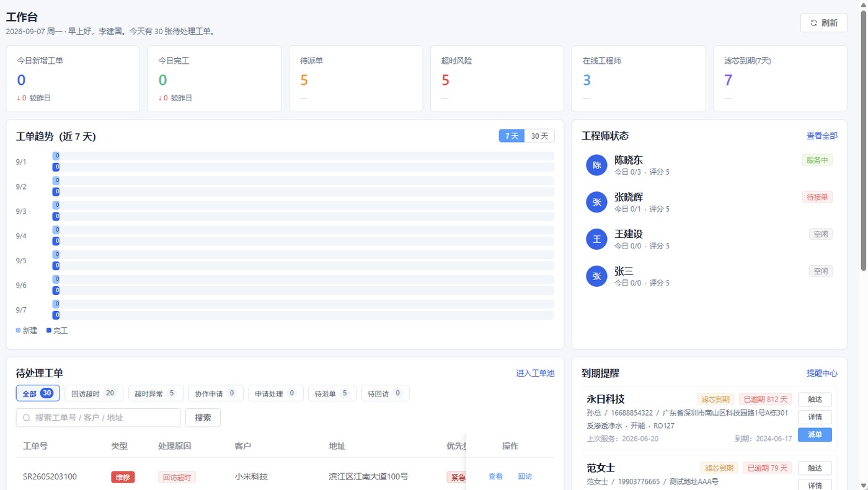Click the 空闲 status tag for 王建设
Viewport: 868px width, 490px height.
(821, 234)
